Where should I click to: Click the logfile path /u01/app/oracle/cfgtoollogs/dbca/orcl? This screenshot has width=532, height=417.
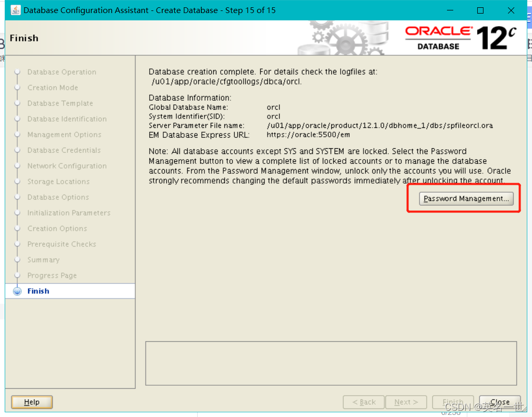click(227, 81)
